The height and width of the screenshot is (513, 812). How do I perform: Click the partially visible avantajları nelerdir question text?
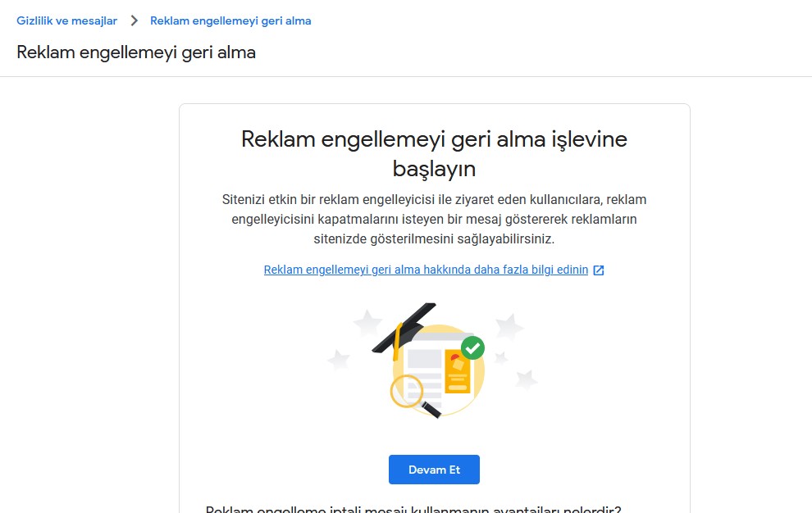[413, 509]
